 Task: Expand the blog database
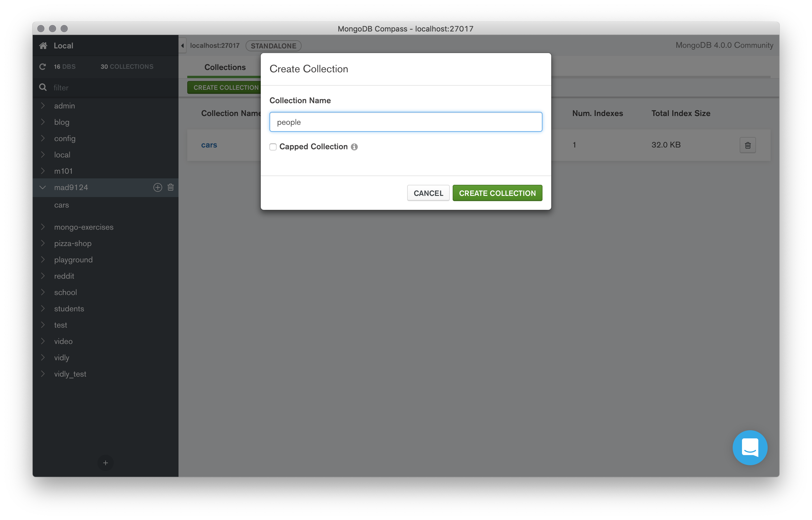(43, 122)
